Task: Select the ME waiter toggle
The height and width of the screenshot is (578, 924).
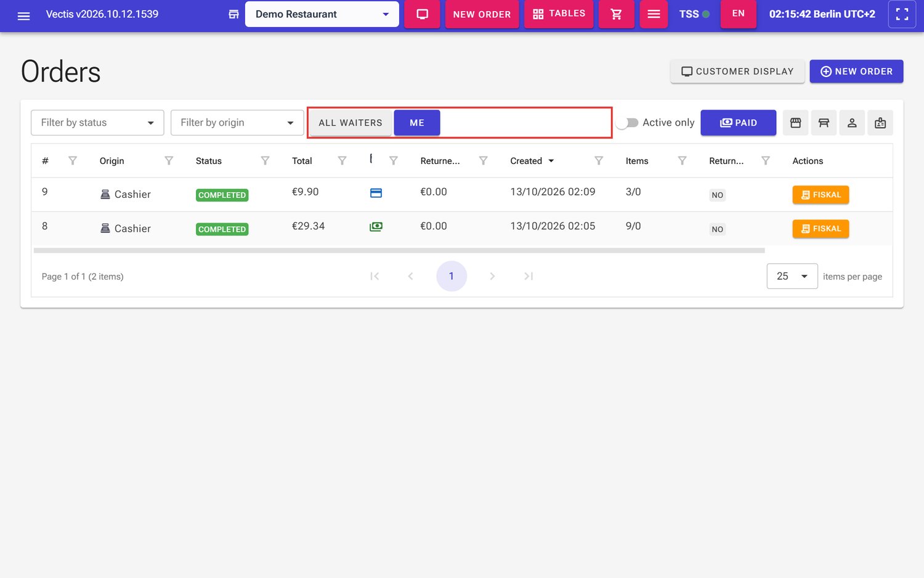Action: click(417, 123)
